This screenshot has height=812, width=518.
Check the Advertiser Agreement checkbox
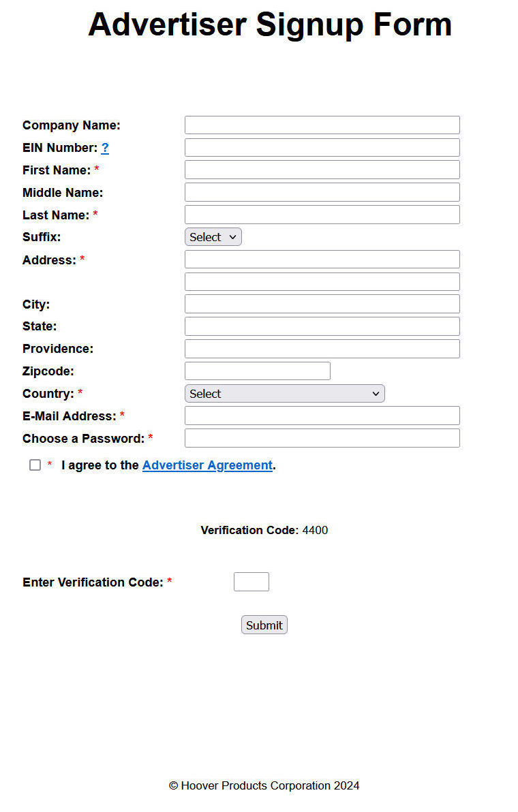coord(35,465)
